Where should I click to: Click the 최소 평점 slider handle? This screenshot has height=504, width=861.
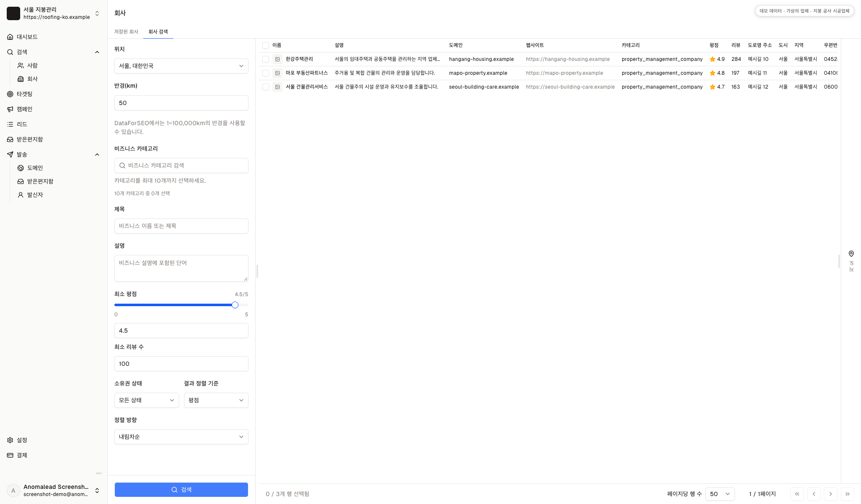235,305
